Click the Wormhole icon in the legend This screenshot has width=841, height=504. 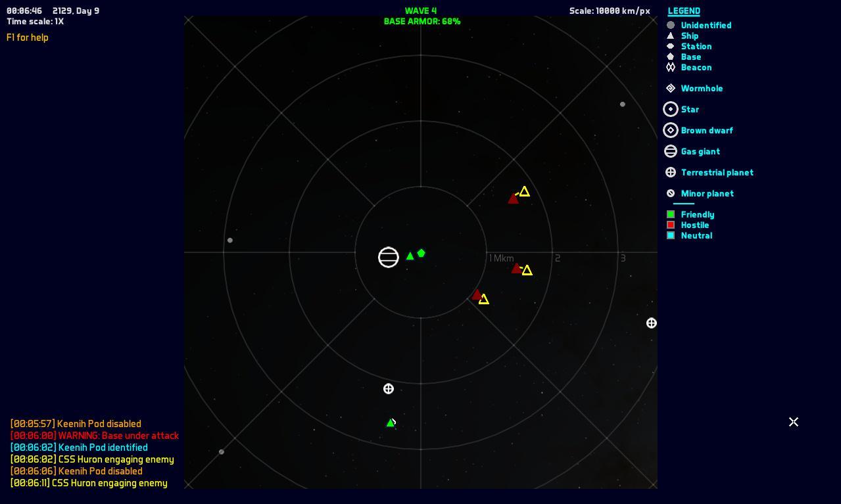click(x=671, y=88)
